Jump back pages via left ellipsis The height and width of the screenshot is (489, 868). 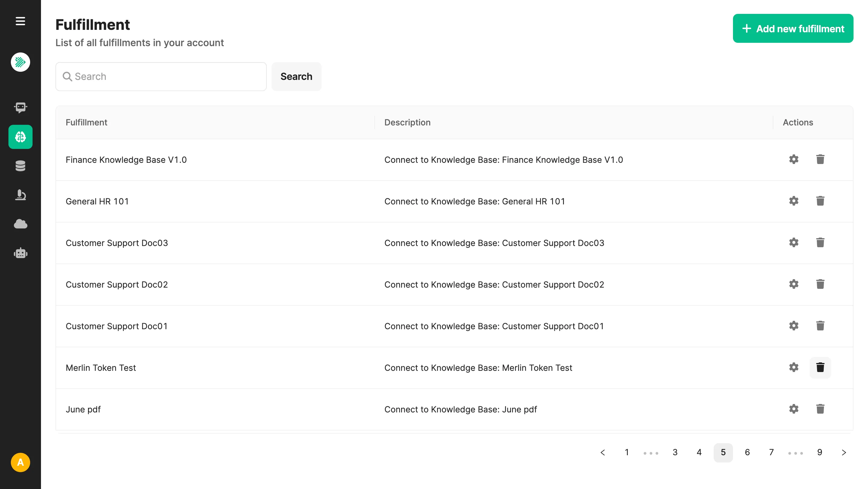coord(651,453)
